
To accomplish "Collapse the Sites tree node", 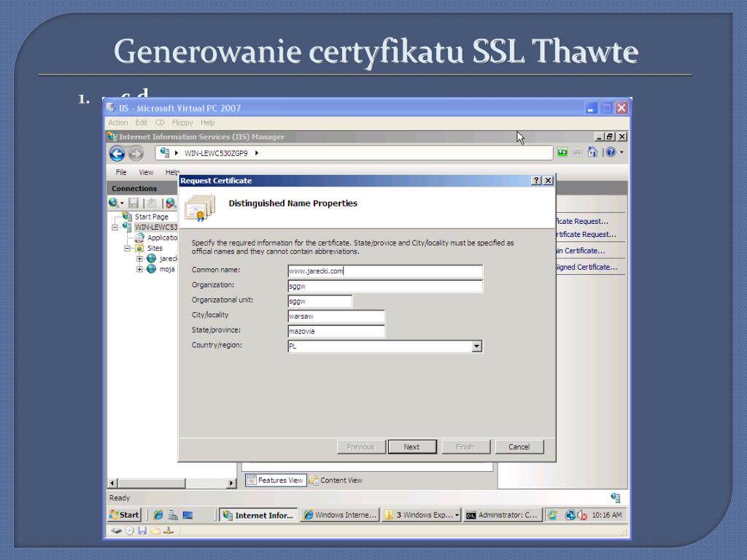I will pos(127,248).
